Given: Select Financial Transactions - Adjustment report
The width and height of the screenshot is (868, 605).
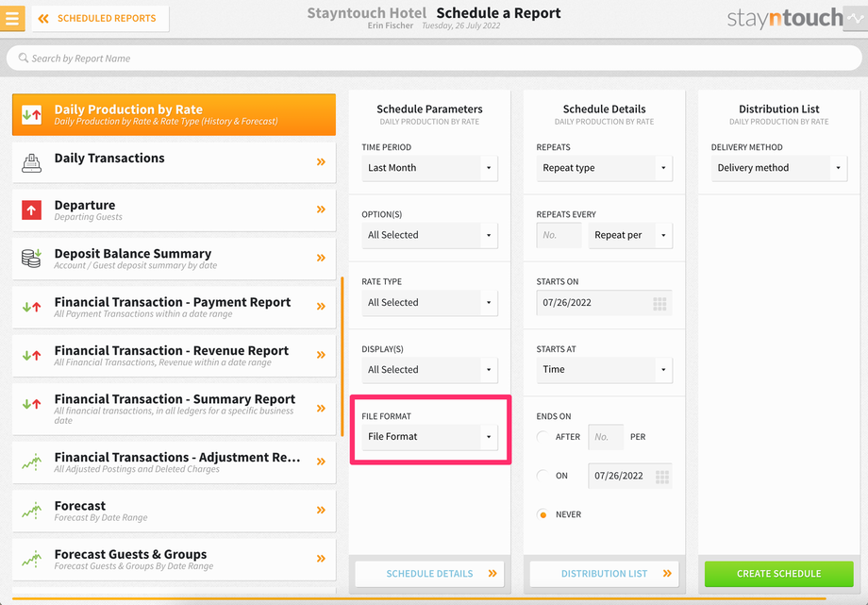Looking at the screenshot, I should click(174, 462).
